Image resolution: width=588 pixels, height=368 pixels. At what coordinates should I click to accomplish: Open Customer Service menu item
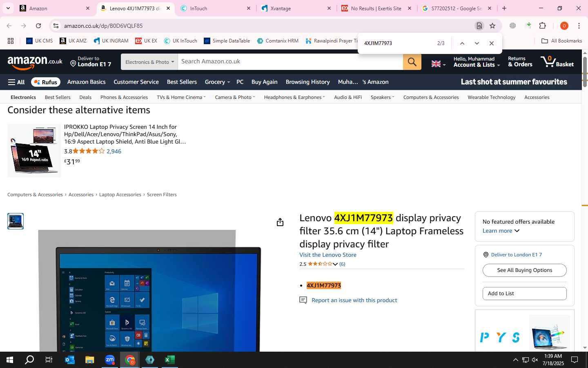pyautogui.click(x=136, y=82)
